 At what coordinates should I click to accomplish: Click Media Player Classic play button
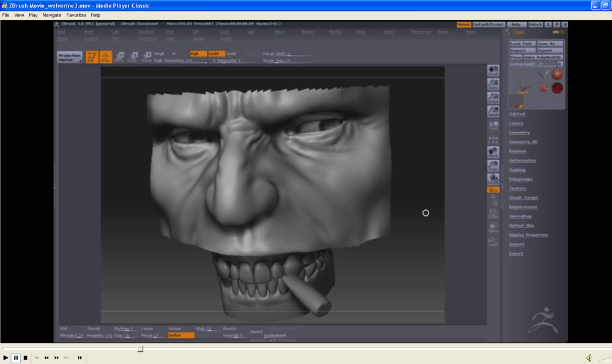(x=6, y=357)
